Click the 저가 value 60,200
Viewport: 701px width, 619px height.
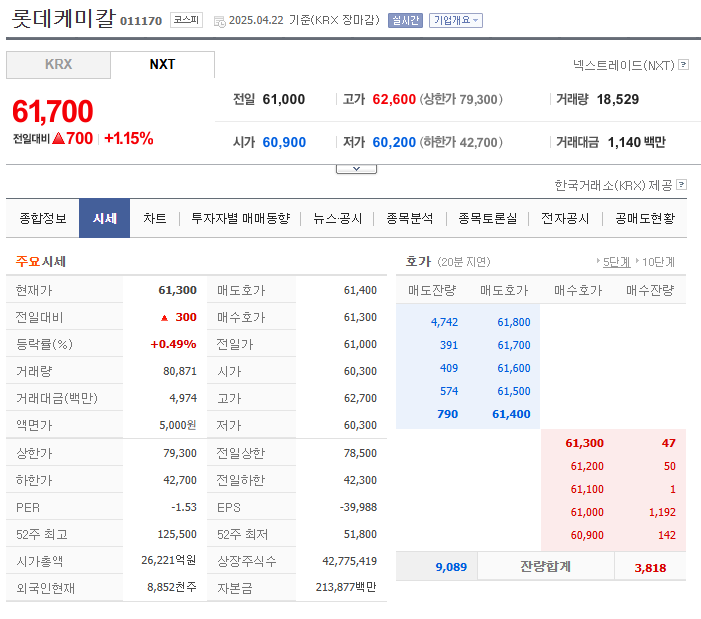pos(394,142)
